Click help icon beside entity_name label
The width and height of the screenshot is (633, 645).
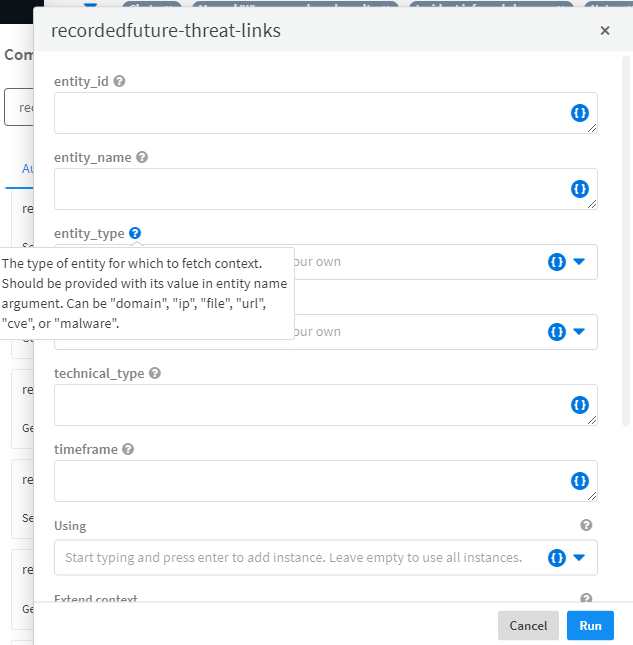click(x=142, y=157)
